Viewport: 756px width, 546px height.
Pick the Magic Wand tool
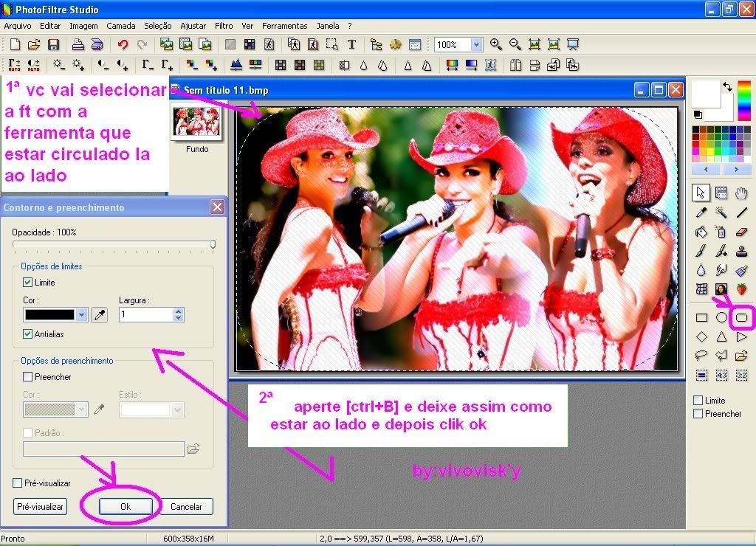coord(721,212)
